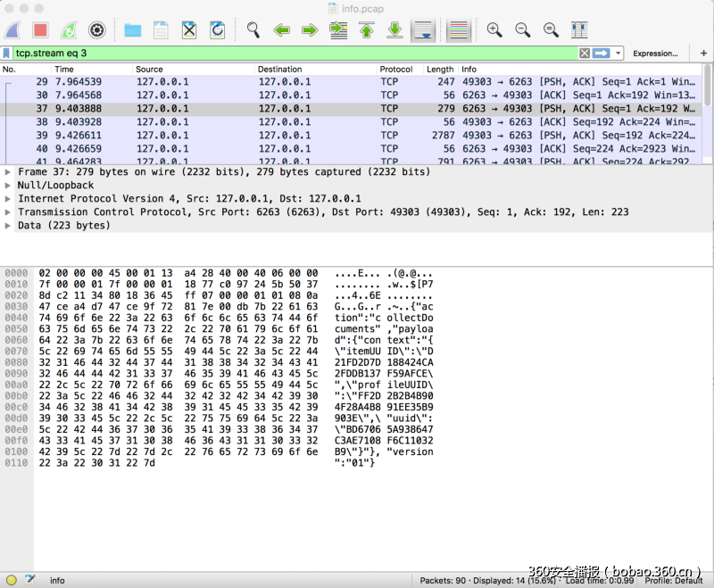
Task: Toggle packet list colorization
Action: [x=459, y=30]
